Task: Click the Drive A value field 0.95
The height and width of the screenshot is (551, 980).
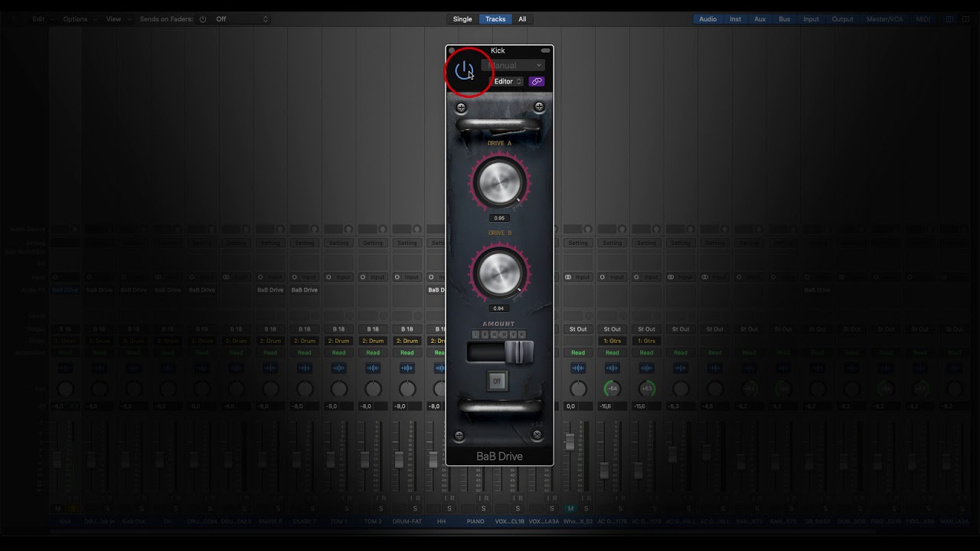Action: [498, 218]
